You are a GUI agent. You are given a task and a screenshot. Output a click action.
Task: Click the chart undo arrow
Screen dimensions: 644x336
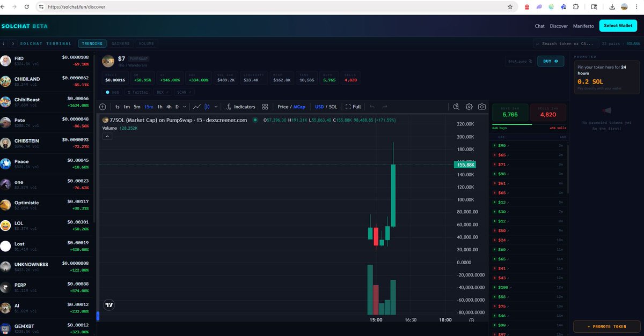point(372,107)
